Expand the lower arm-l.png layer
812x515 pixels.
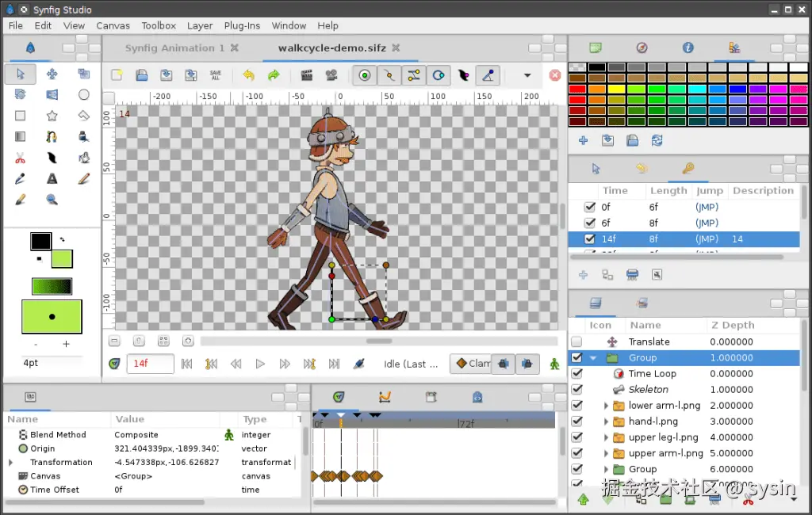[605, 405]
